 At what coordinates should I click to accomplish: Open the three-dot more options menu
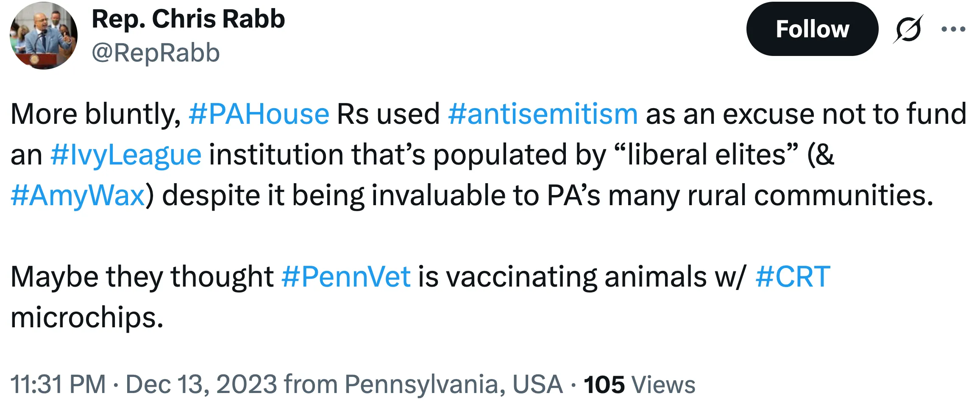pyautogui.click(x=953, y=29)
